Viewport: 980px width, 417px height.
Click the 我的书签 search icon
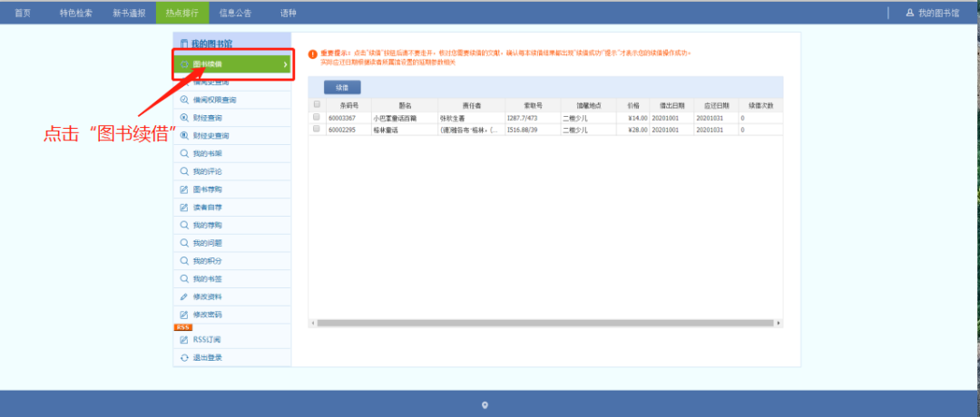(x=183, y=279)
